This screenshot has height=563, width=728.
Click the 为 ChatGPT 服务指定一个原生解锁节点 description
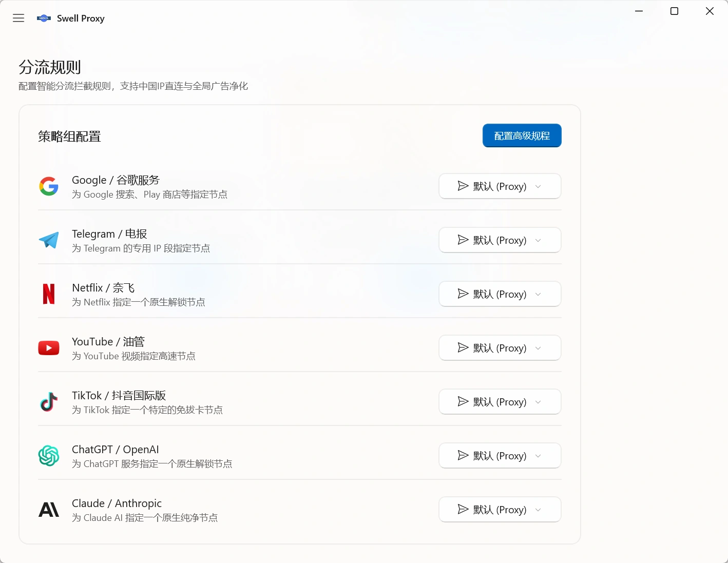click(x=152, y=464)
